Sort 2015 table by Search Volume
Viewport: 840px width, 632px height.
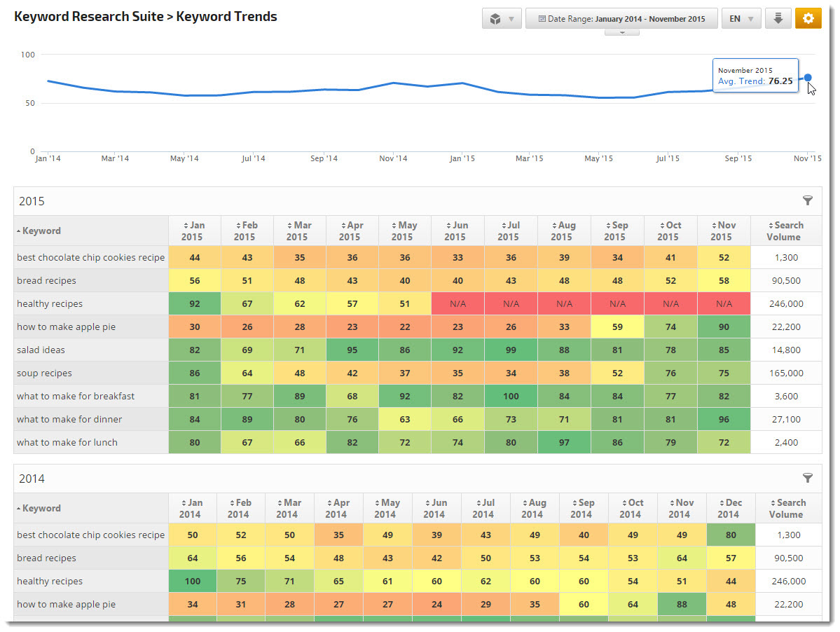coord(785,231)
